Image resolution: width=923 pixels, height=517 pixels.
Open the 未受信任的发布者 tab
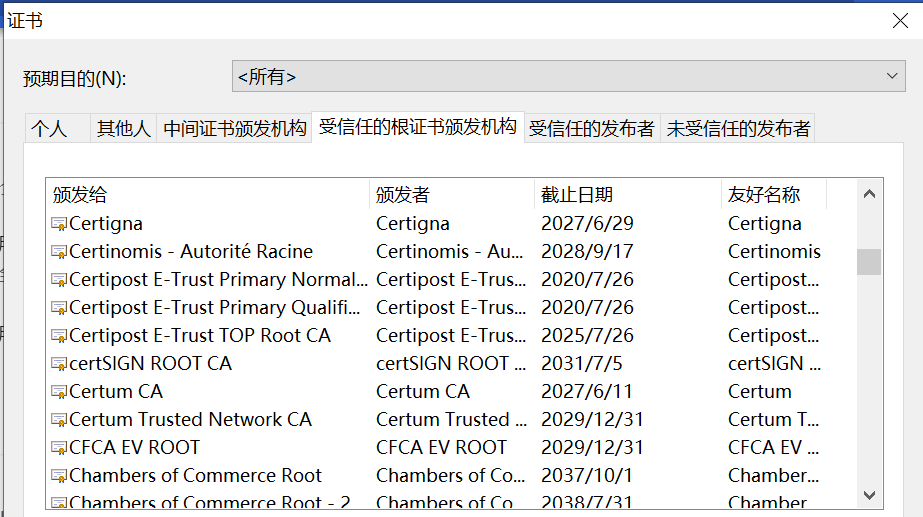(738, 128)
